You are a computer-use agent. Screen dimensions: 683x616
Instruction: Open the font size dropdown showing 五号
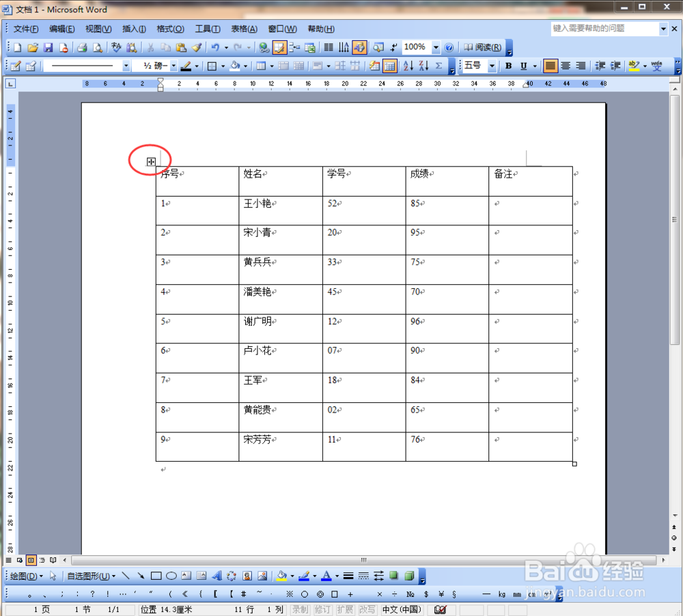click(492, 66)
